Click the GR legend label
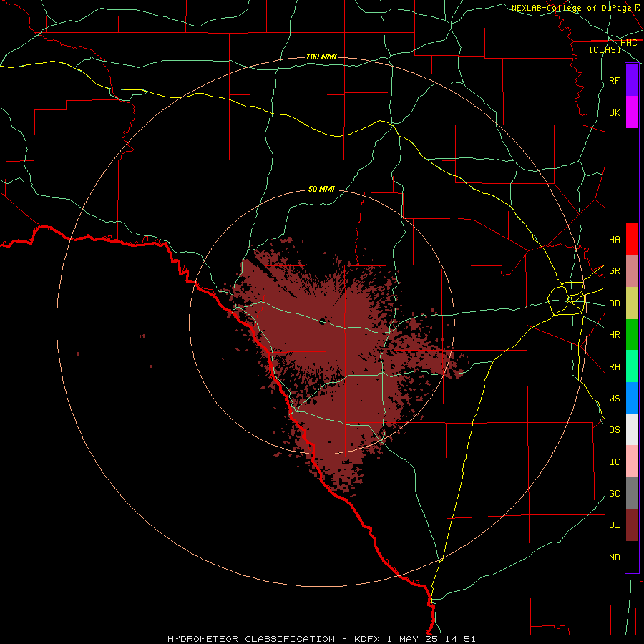 [x=615, y=271]
